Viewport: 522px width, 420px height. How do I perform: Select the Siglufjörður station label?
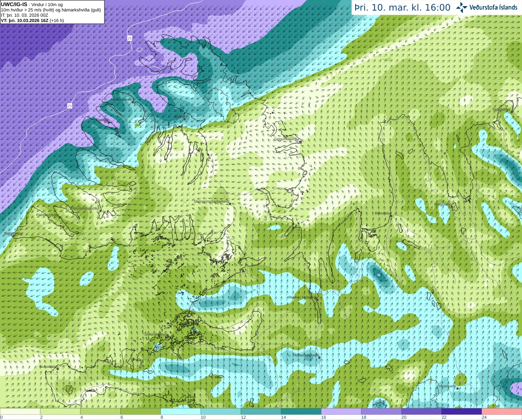pos(501,109)
